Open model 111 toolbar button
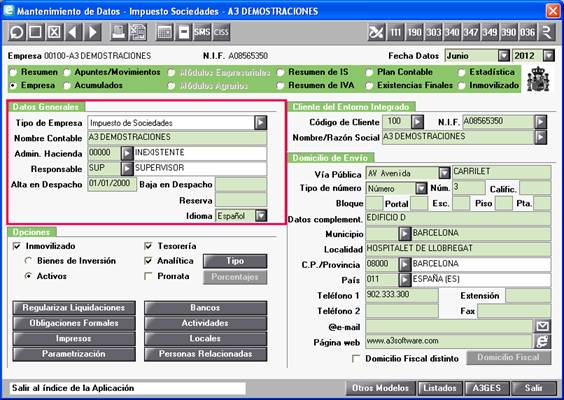This screenshot has height=400, width=564. [x=395, y=32]
